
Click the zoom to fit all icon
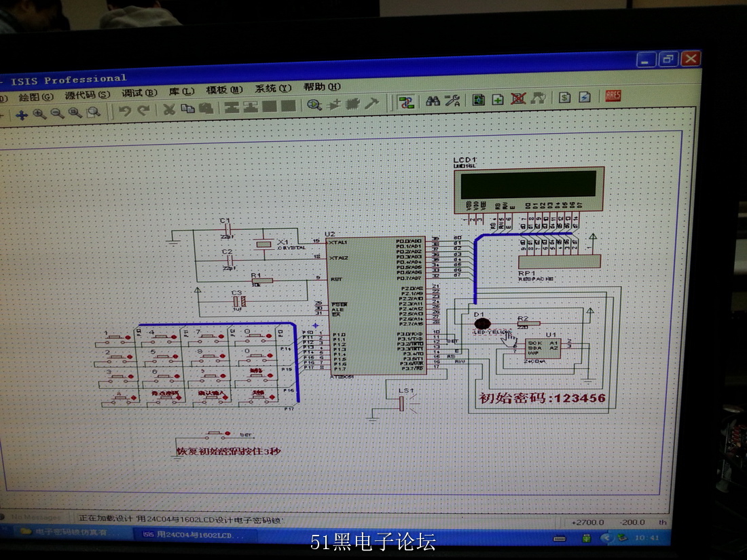point(75,113)
